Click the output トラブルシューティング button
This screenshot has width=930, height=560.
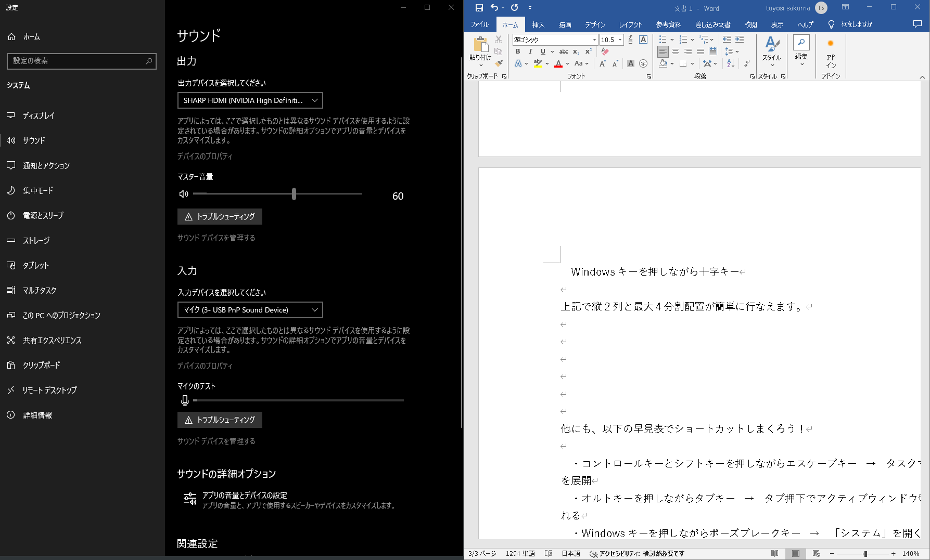coord(220,216)
